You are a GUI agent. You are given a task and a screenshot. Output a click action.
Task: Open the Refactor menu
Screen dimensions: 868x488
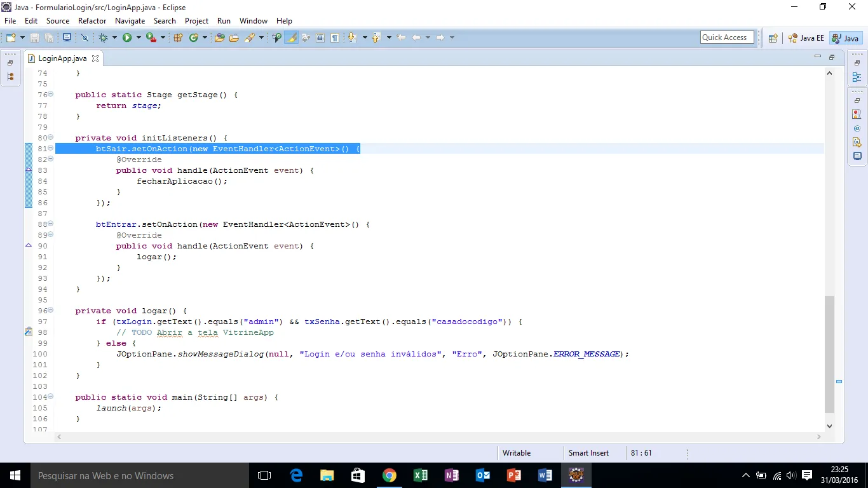[92, 21]
